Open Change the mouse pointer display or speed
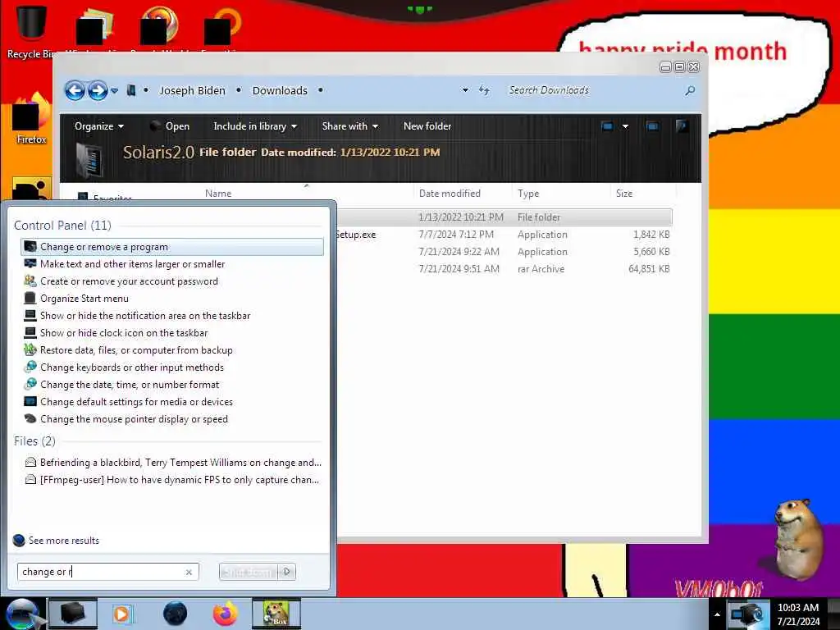 (172, 419)
